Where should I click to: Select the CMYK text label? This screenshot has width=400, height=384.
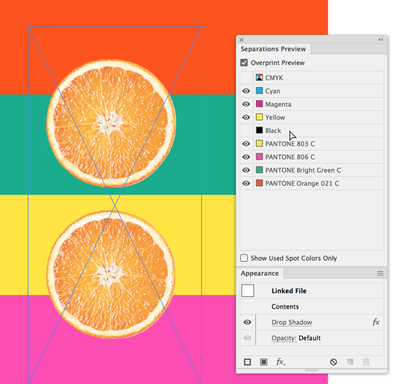[x=274, y=78]
